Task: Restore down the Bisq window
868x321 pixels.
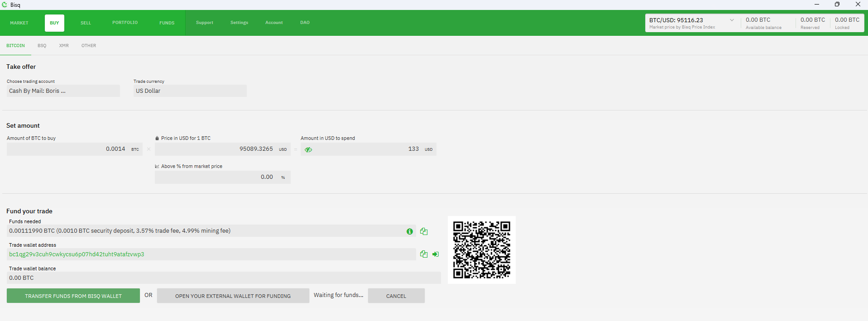Action: [837, 5]
